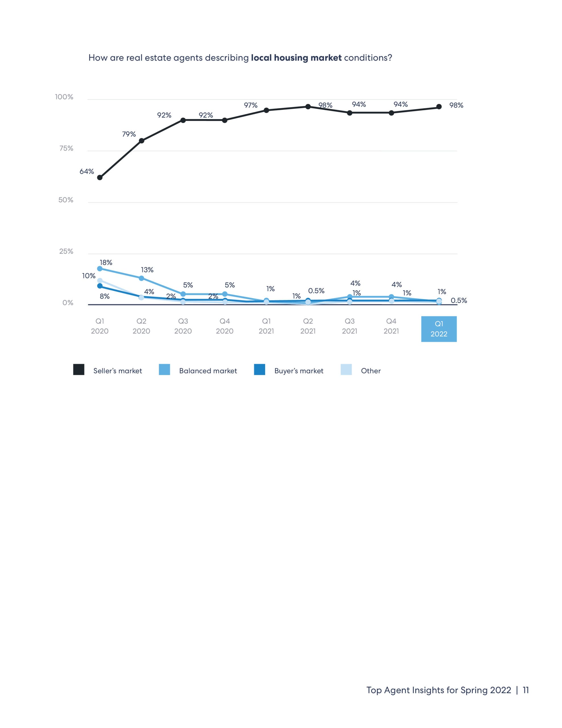Click the 79% Seller's market data point
This screenshot has width=562, height=728.
(141, 141)
